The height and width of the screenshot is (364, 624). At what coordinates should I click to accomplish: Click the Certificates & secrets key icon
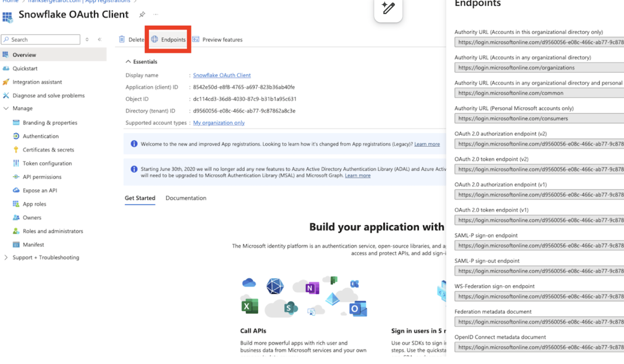[16, 150]
